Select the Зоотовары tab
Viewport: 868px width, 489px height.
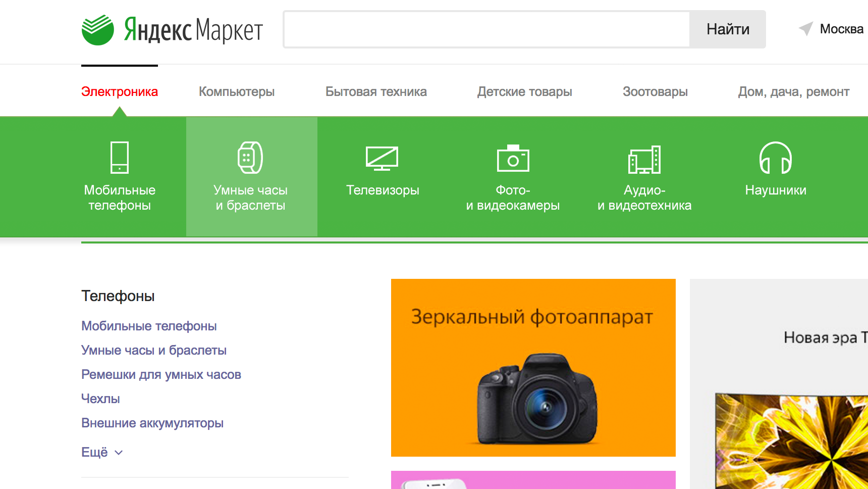click(x=655, y=91)
